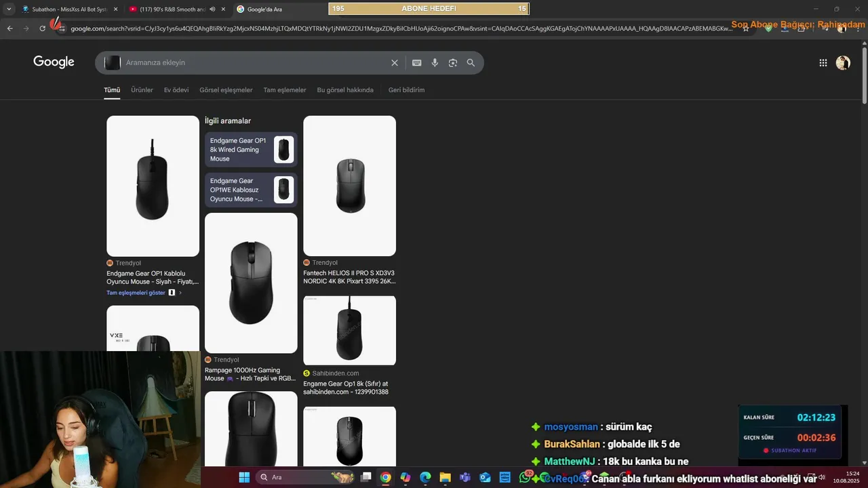Start voice search with the microphone icon
The height and width of the screenshot is (488, 868).
(435, 63)
